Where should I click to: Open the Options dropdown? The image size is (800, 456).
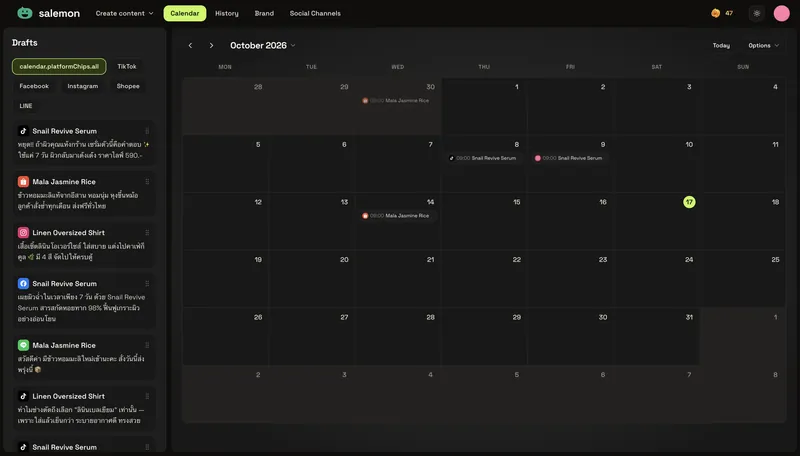[763, 45]
